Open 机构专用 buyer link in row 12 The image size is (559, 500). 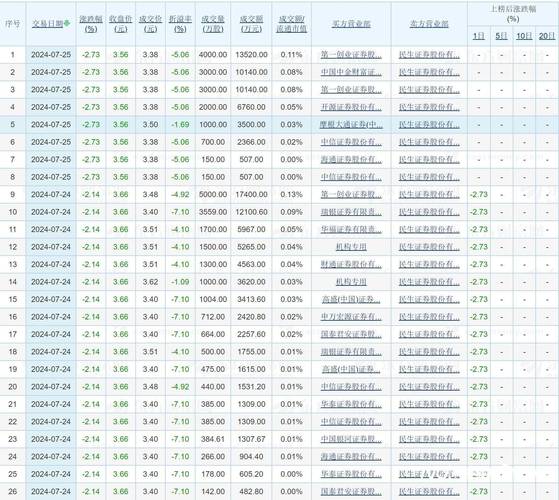click(351, 247)
